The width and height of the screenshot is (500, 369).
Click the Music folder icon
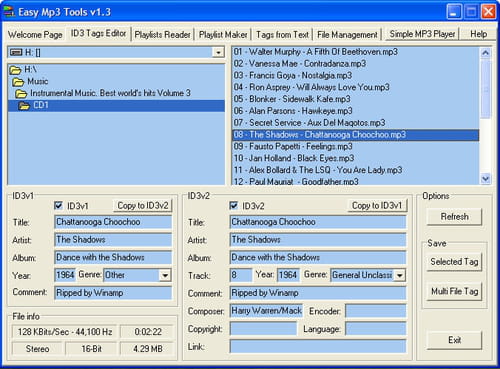[x=18, y=82]
